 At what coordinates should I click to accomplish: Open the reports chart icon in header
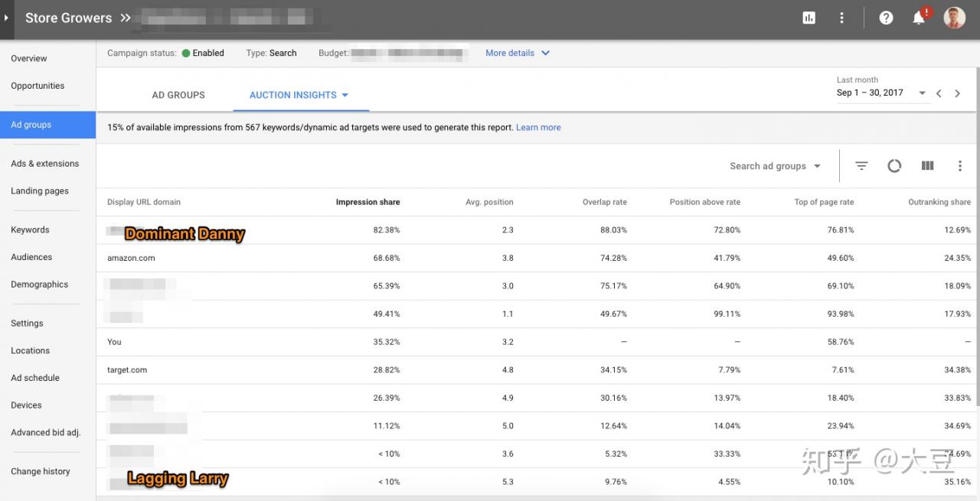808,18
